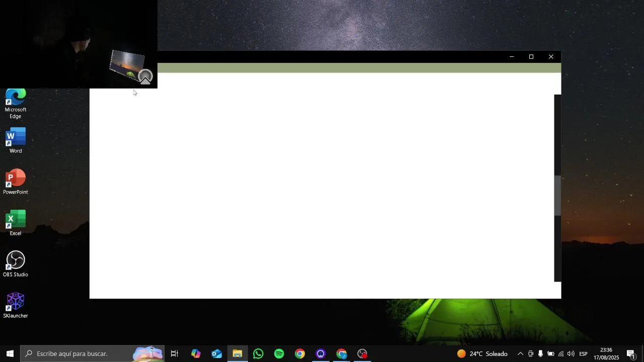Open the Excel desktop shortcut
Image resolution: width=644 pixels, height=362 pixels.
point(16,223)
